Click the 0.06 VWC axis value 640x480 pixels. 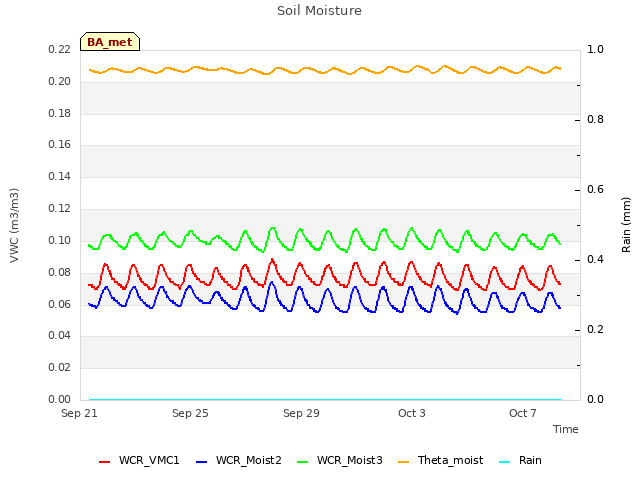click(x=60, y=304)
